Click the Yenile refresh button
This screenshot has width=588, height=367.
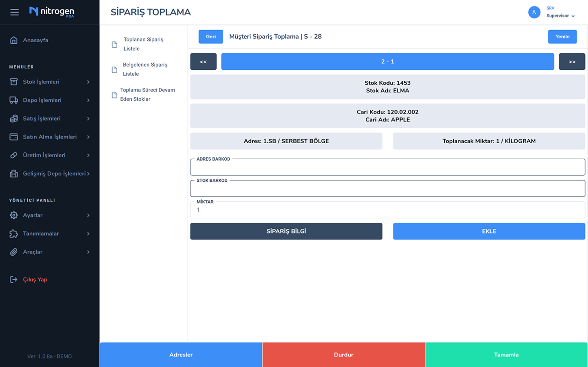tap(562, 37)
